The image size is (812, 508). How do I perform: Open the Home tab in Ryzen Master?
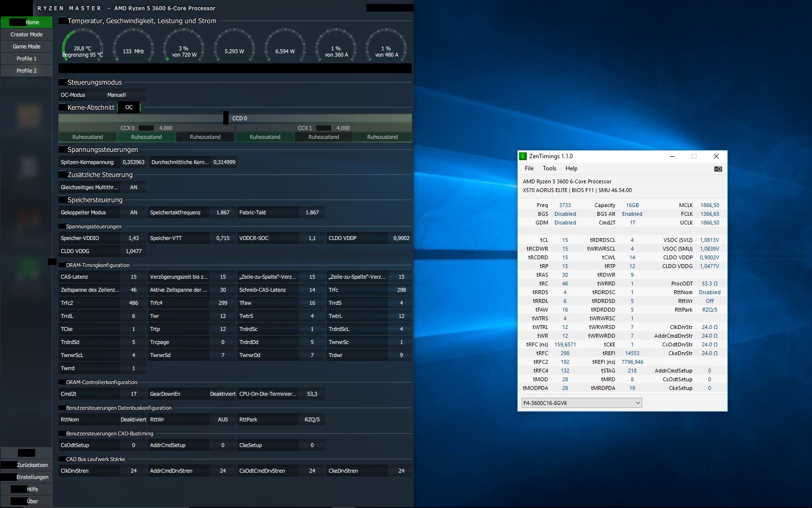pyautogui.click(x=27, y=22)
